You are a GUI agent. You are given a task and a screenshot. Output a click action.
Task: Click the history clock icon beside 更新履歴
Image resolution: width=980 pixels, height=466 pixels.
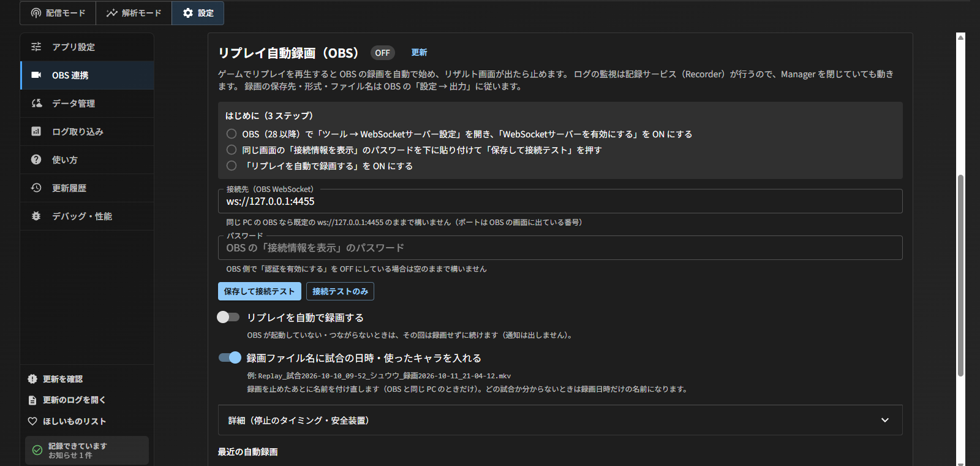tap(36, 188)
